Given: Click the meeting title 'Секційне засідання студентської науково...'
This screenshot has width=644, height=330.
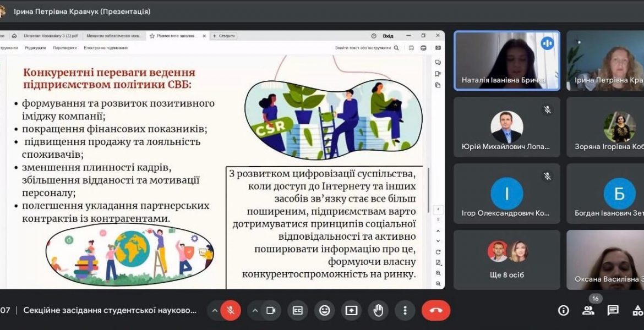Looking at the screenshot, I should pyautogui.click(x=110, y=310).
